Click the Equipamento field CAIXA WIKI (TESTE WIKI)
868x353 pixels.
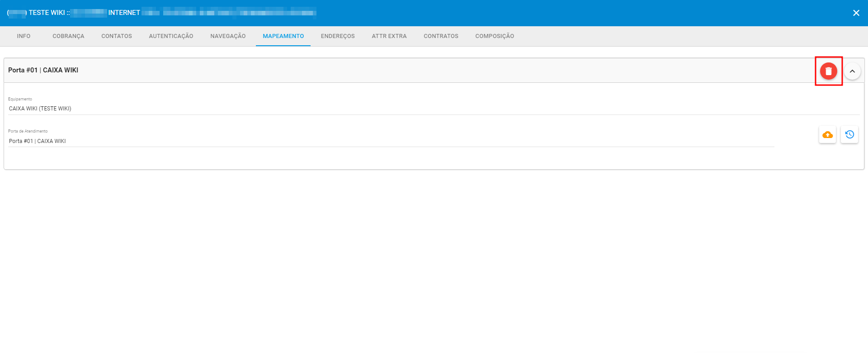pyautogui.click(x=434, y=109)
